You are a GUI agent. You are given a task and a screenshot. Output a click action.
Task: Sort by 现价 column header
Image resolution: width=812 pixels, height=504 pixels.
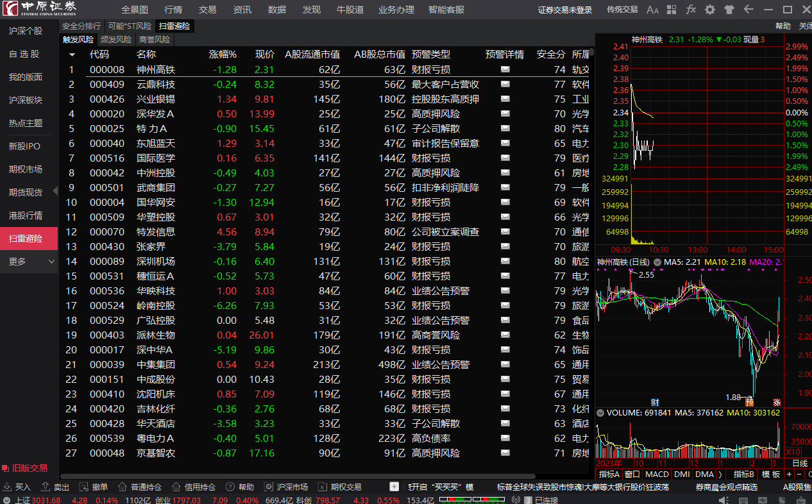pos(265,55)
